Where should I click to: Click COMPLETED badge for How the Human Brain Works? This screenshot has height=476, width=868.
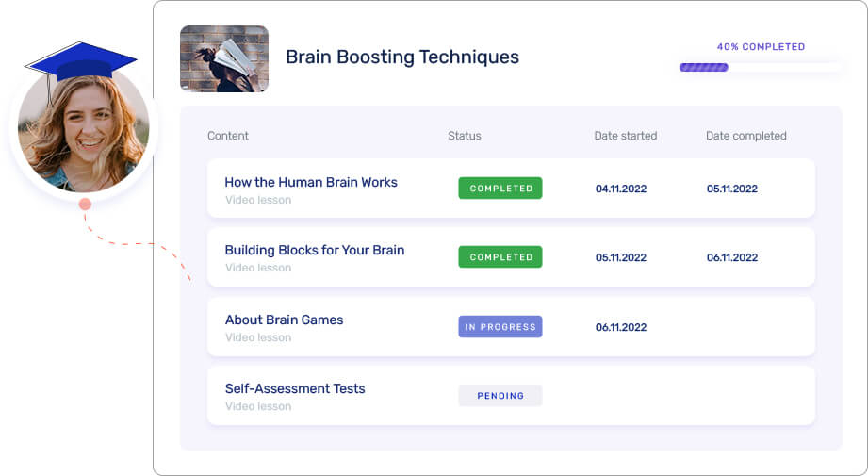500,189
